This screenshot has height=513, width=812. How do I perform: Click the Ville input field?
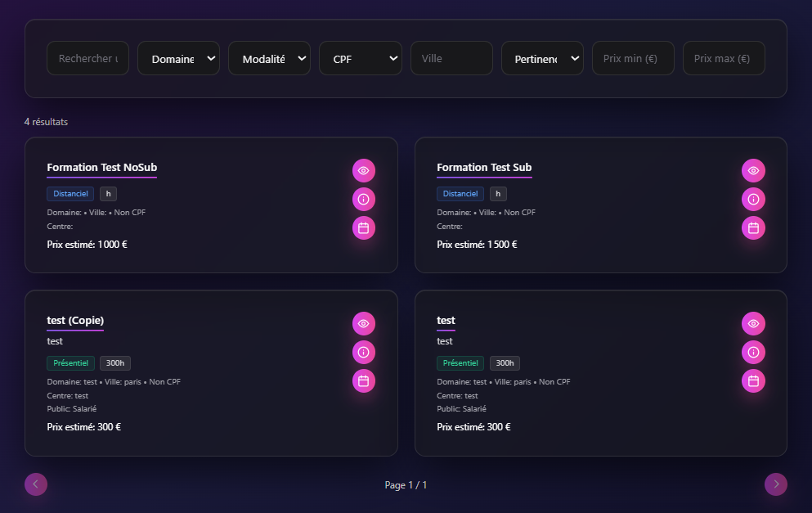451,59
